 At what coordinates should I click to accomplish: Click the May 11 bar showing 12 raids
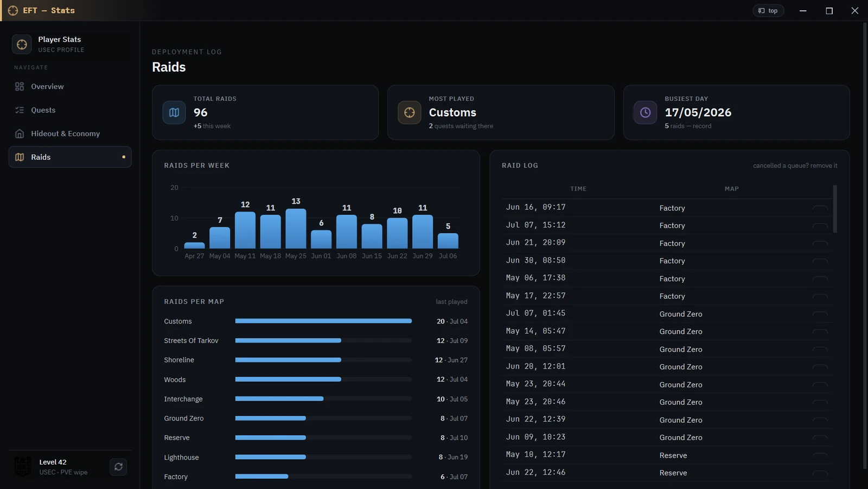[x=245, y=230]
